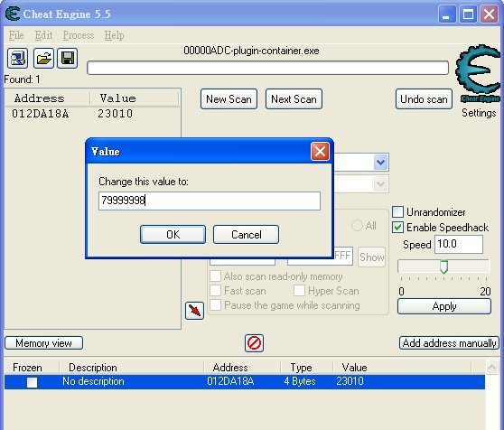Toggle the Hyper Scan checkbox
This screenshot has width=504, height=430.
click(x=299, y=291)
